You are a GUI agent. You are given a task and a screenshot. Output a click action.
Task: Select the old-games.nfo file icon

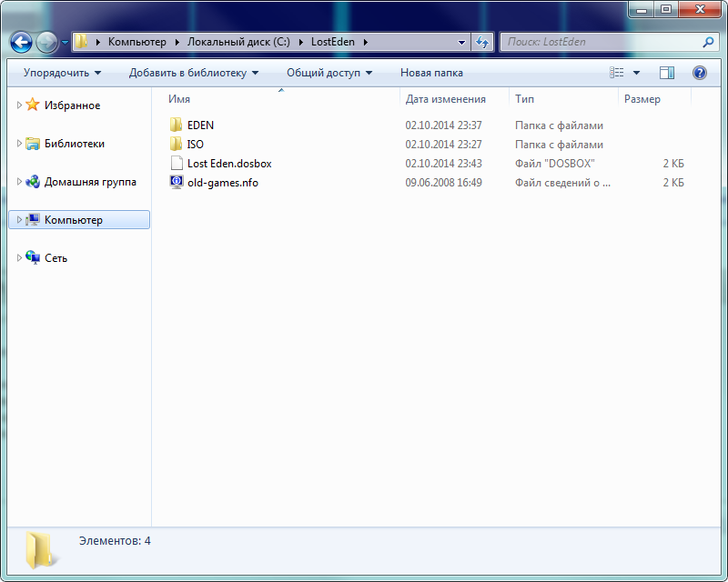click(x=177, y=182)
